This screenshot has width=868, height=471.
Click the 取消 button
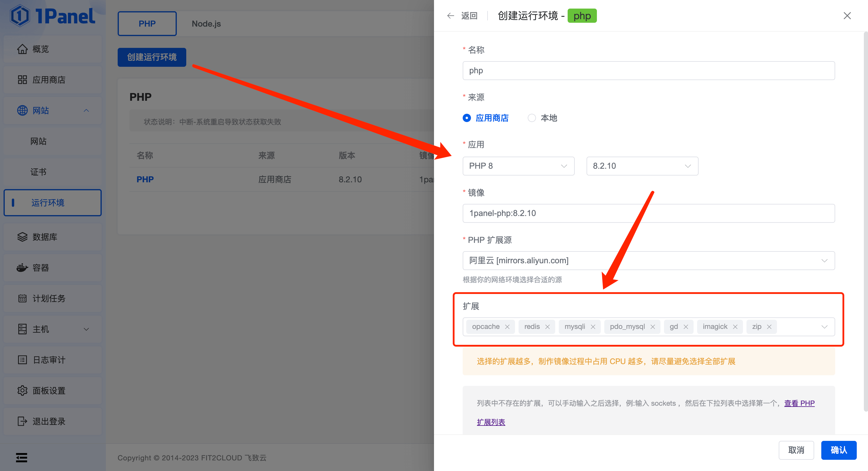click(x=796, y=450)
